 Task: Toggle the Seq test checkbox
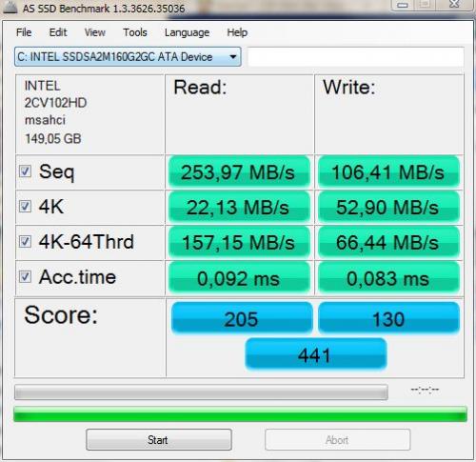click(x=25, y=171)
